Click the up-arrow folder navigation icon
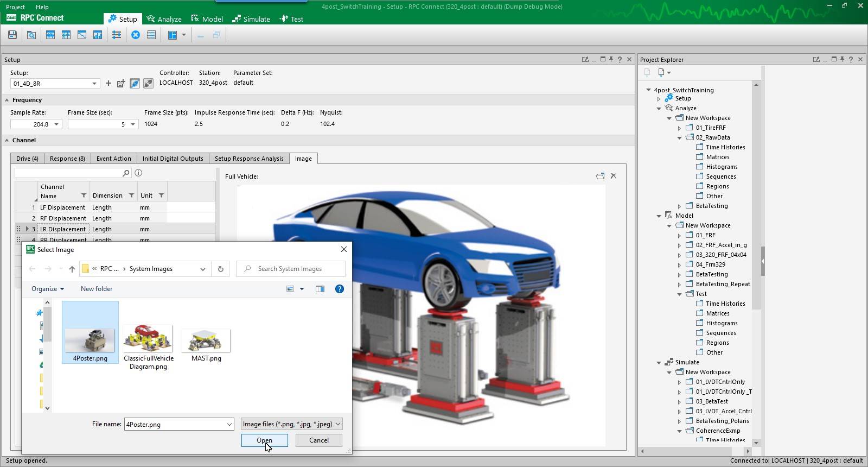This screenshot has width=868, height=467. (x=72, y=269)
